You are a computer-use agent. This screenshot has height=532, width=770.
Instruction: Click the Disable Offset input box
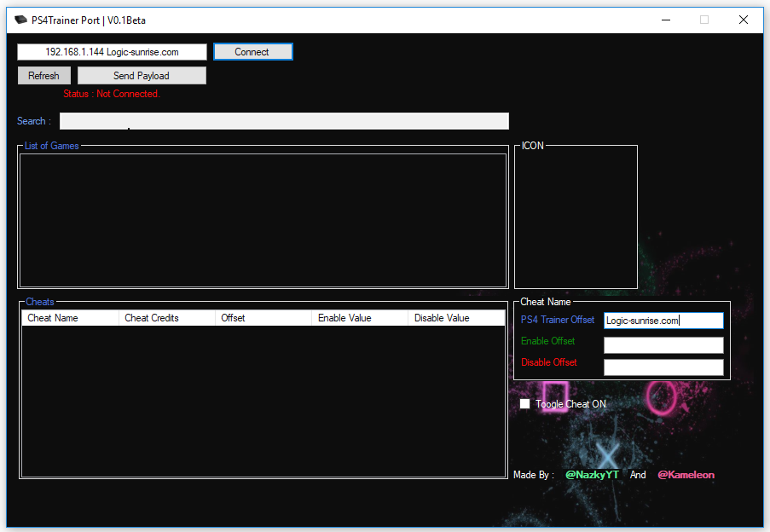(663, 367)
